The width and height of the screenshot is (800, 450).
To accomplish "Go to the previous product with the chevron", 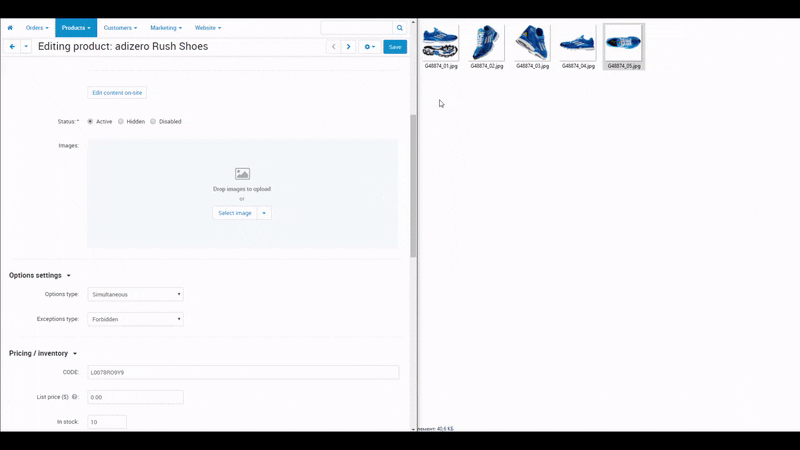I will 334,47.
